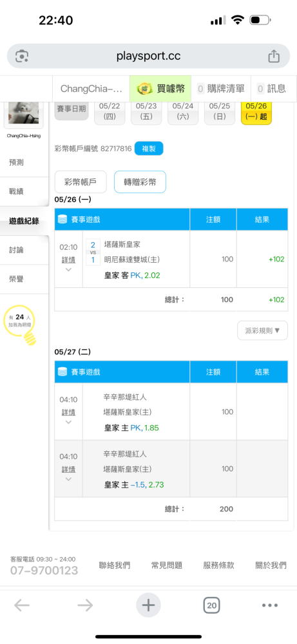Open the tab switcher showing 20 tabs
Image resolution: width=297 pixels, height=644 pixels.
(211, 605)
